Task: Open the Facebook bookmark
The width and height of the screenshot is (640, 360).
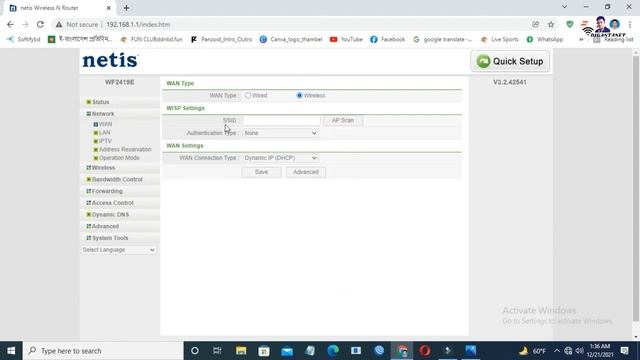Action: (388, 39)
